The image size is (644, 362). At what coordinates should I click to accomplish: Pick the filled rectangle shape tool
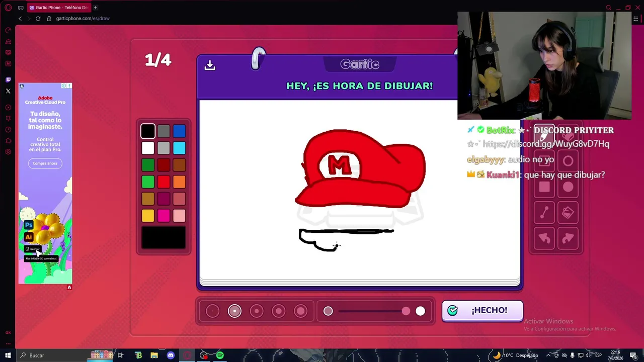[544, 187]
